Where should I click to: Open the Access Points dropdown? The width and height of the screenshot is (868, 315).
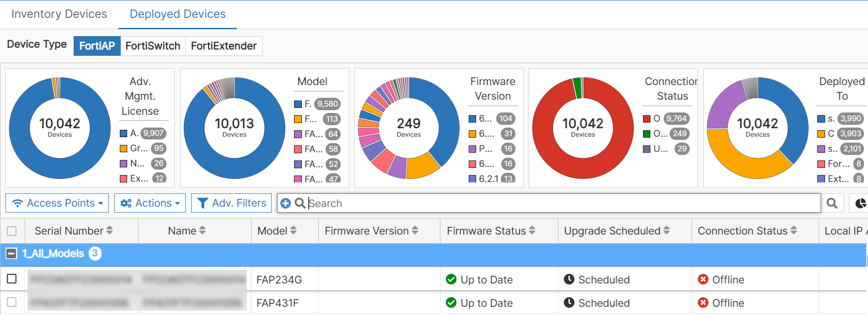(x=57, y=203)
